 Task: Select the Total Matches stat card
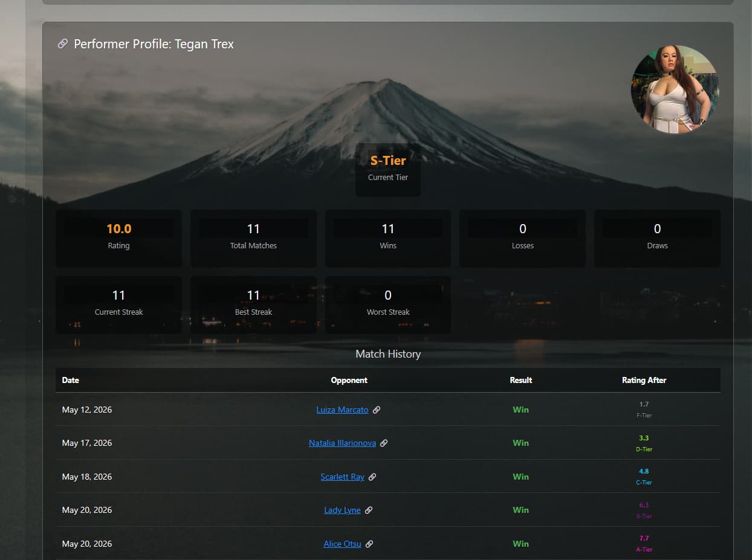pos(253,238)
